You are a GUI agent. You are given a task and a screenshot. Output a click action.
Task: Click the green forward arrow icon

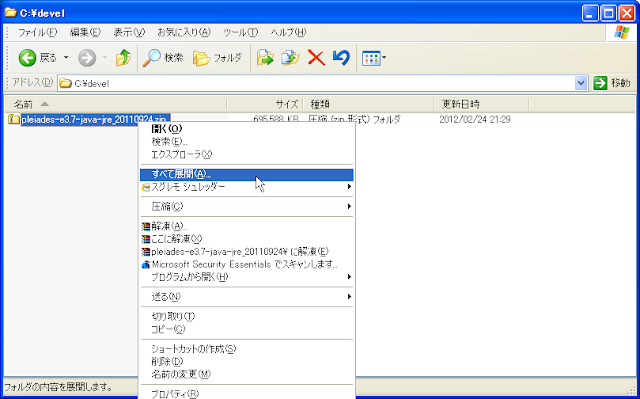pyautogui.click(x=87, y=58)
